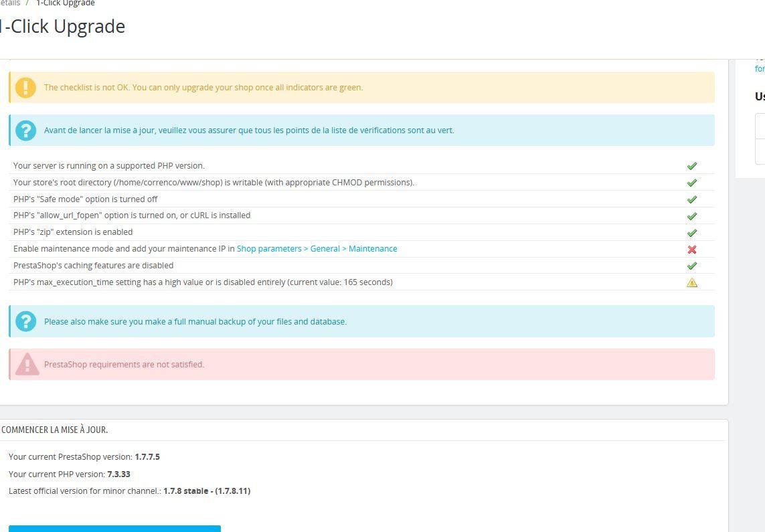Click the blue button at page bottom
The height and width of the screenshot is (532, 765).
coord(114,529)
